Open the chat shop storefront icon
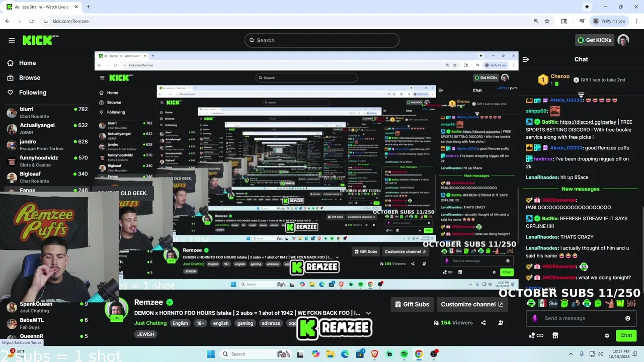The height and width of the screenshot is (362, 644). (x=555, y=336)
